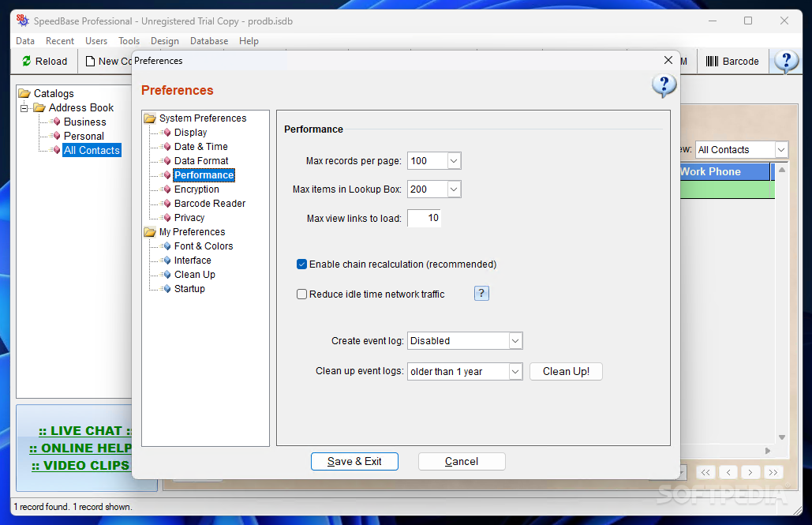
Task: Open help from the main toolbar question mark
Action: pos(786,62)
